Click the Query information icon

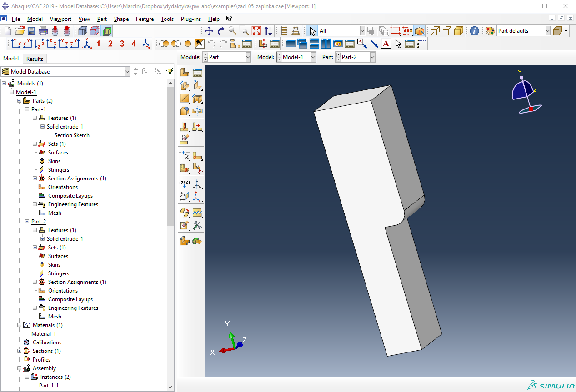[474, 31]
